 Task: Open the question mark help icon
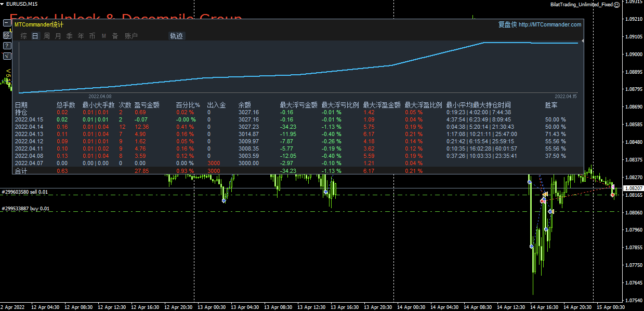coord(7,46)
